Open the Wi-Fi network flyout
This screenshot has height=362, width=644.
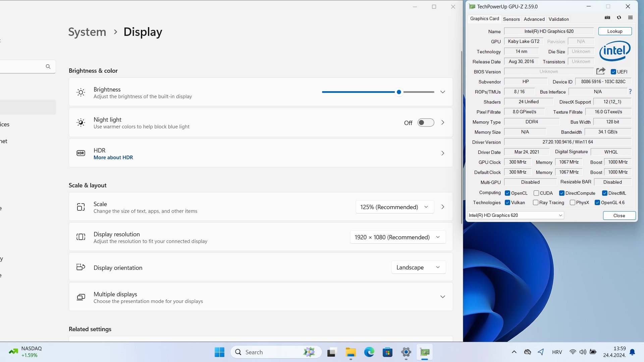(573, 352)
